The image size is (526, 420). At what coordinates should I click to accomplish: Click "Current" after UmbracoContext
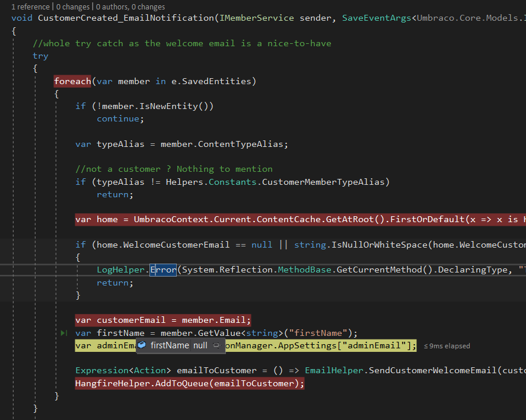coord(232,220)
